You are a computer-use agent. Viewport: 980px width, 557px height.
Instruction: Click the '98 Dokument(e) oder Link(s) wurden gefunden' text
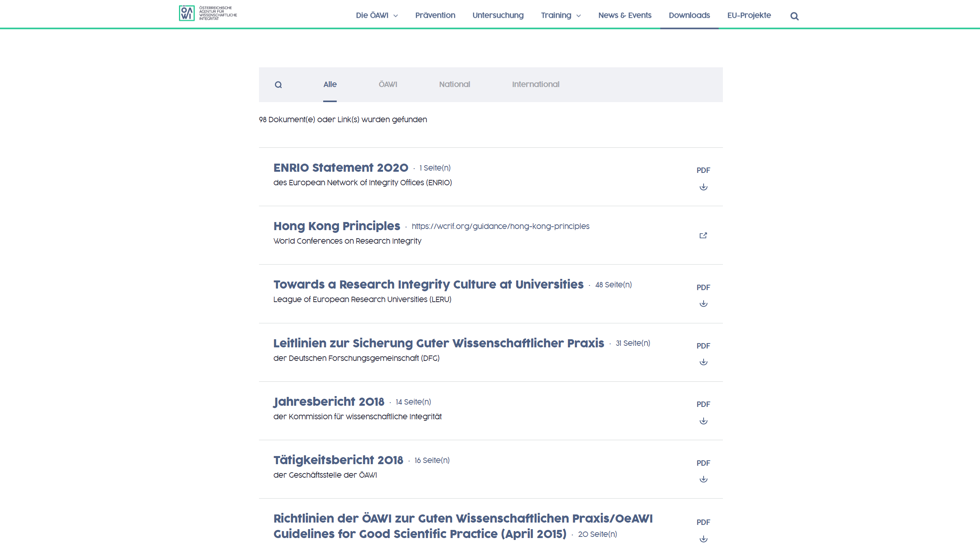point(343,120)
